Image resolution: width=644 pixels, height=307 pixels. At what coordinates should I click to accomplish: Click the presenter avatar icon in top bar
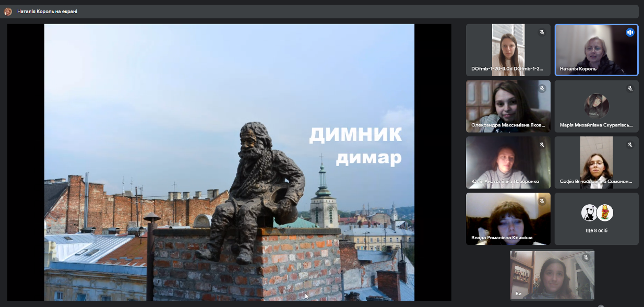[8, 11]
